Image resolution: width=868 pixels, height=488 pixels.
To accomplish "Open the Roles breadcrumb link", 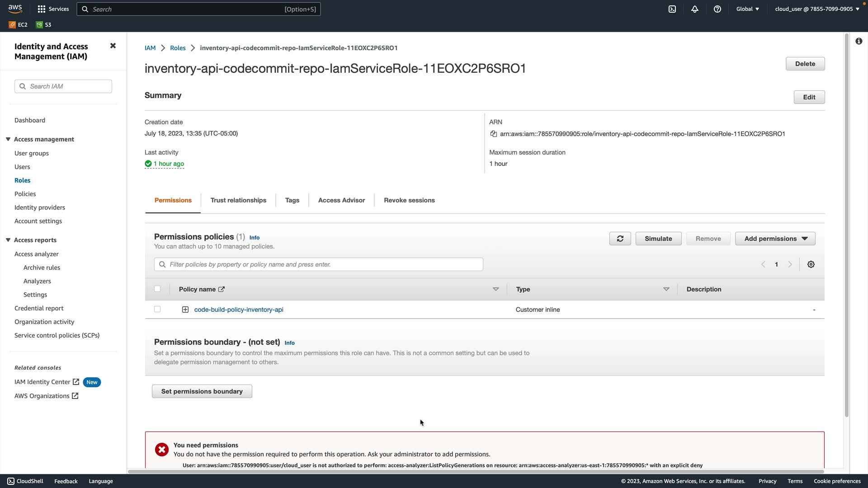I will [178, 48].
